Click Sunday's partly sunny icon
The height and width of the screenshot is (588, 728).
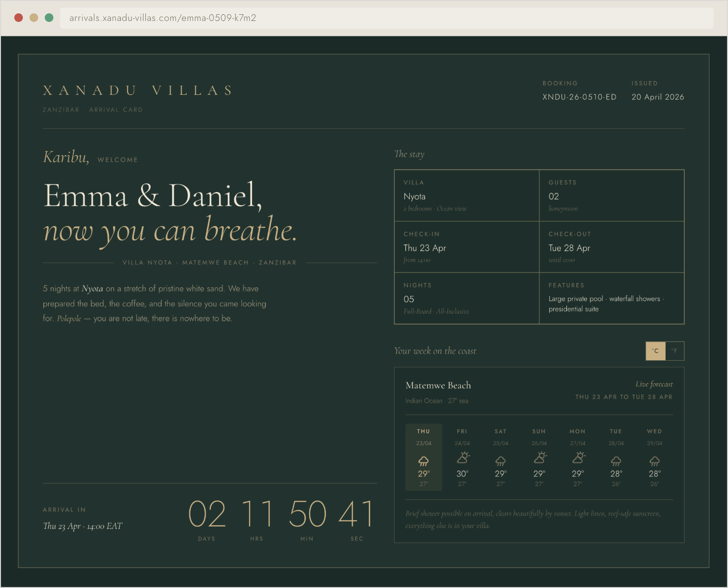(539, 458)
